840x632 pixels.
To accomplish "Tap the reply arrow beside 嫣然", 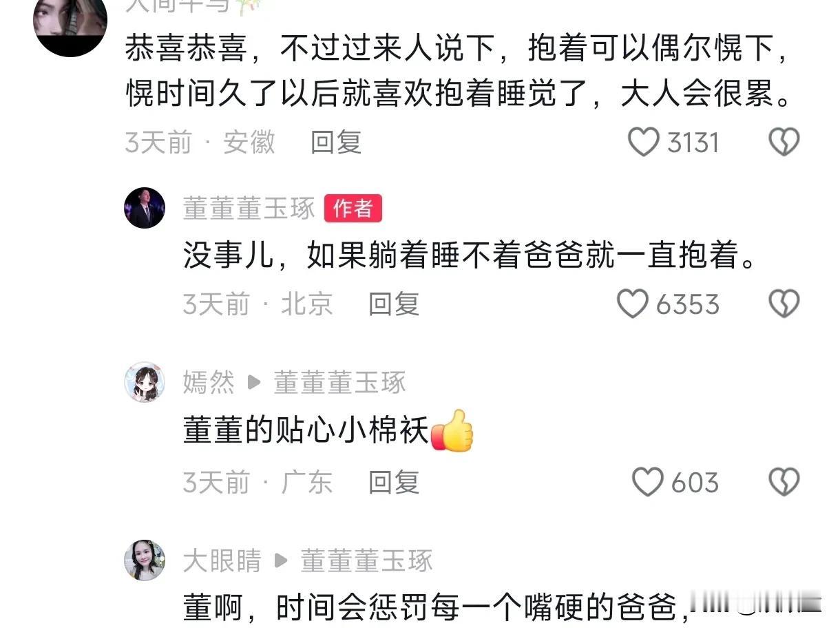I will coord(254,383).
